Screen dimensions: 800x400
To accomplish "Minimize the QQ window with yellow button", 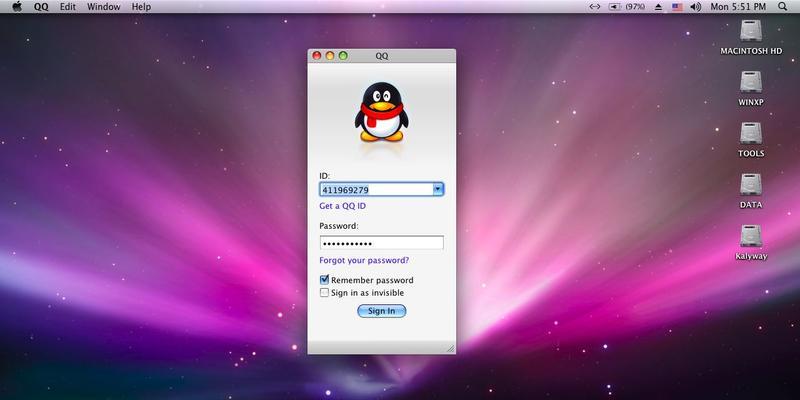I will [x=330, y=56].
